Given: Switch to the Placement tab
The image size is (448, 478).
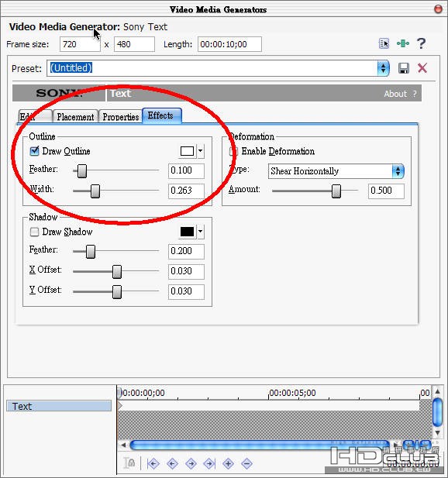Looking at the screenshot, I should pos(75,116).
